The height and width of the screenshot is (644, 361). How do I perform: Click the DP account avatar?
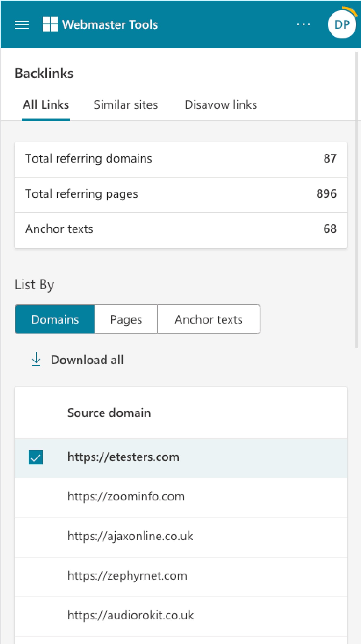coord(342,24)
